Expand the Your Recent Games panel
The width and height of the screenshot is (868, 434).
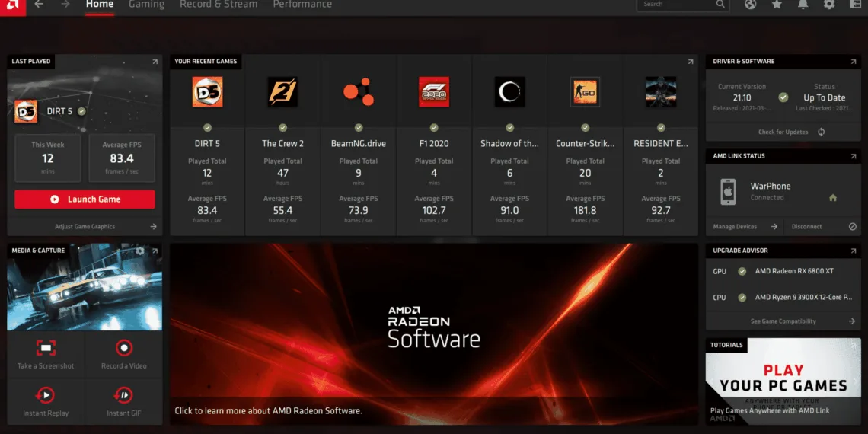pyautogui.click(x=691, y=62)
